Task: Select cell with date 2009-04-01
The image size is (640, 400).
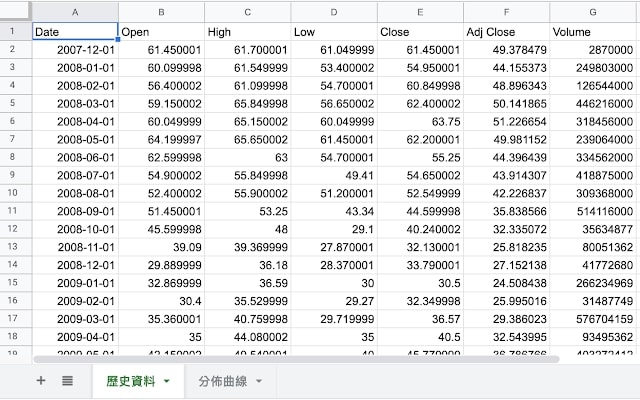Action: (75, 337)
